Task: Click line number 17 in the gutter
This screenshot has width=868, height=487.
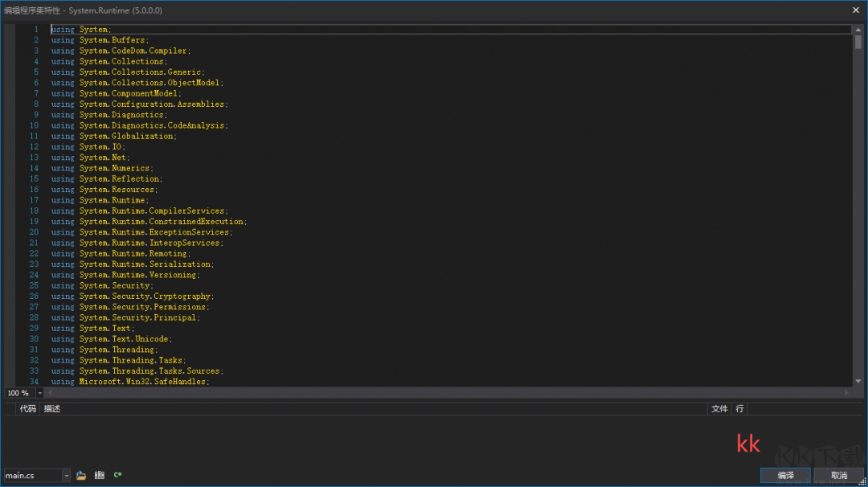Action: (x=34, y=200)
